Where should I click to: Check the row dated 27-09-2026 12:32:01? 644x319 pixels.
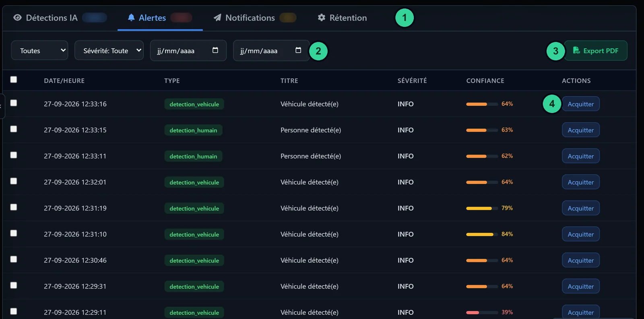pyautogui.click(x=14, y=181)
